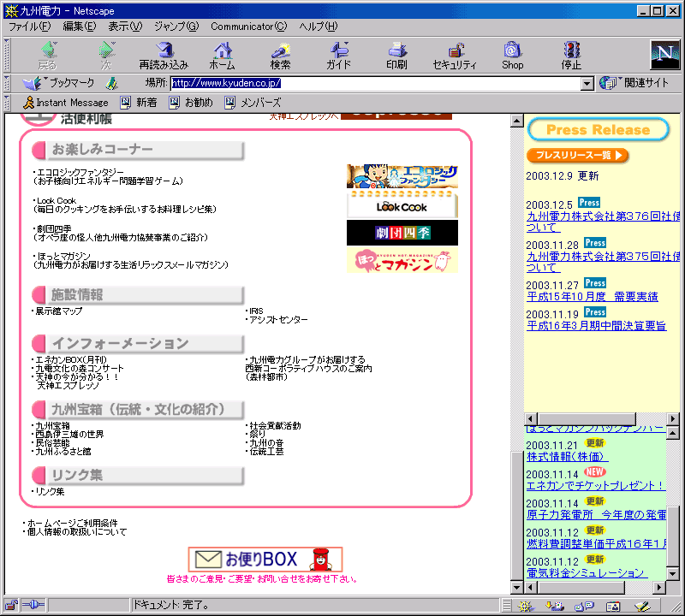Open Address Book from component bar
The width and height of the screenshot is (685, 616).
click(613, 606)
